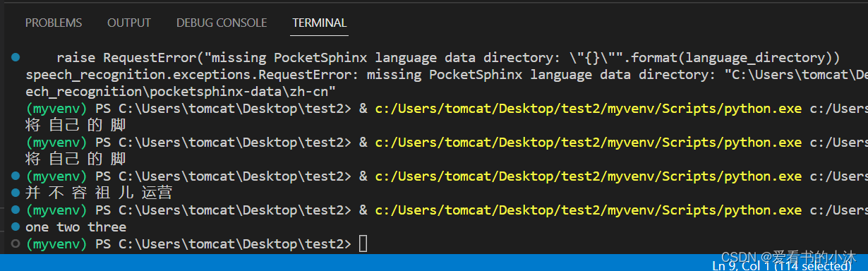This screenshot has height=271, width=868.
Task: Click command marker directly above 'one two three' line
Action: point(15,210)
